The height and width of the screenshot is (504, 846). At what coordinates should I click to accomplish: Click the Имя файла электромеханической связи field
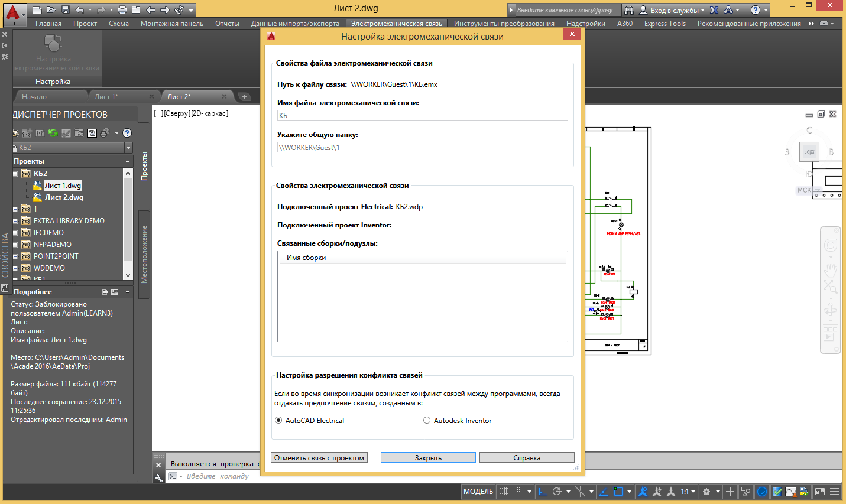[x=423, y=115]
